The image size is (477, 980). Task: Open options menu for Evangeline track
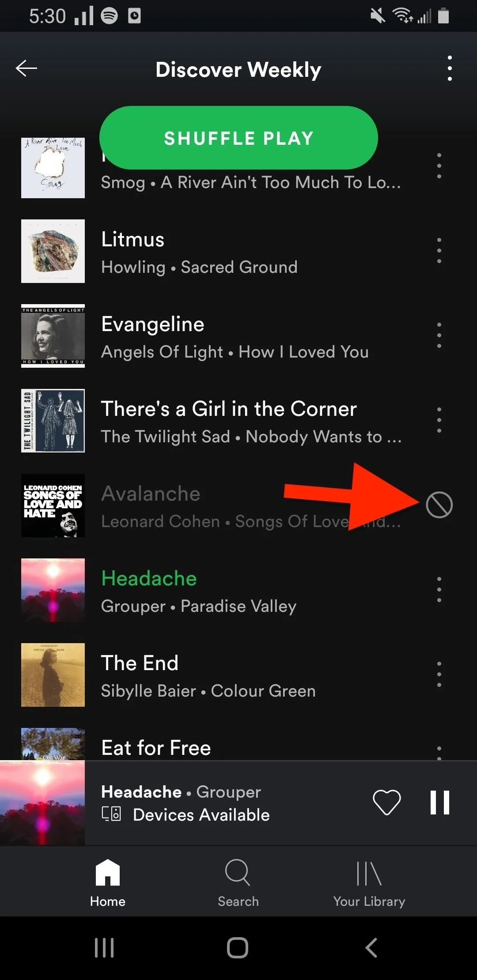click(439, 335)
